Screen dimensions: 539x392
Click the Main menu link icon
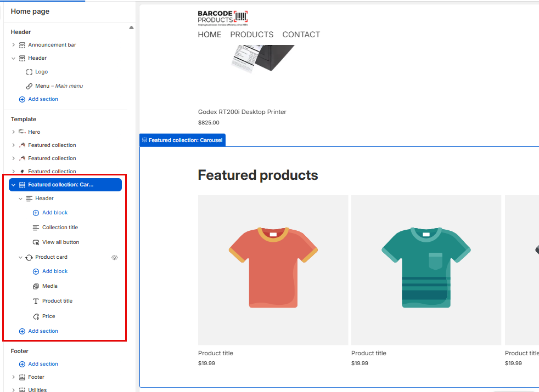click(30, 86)
